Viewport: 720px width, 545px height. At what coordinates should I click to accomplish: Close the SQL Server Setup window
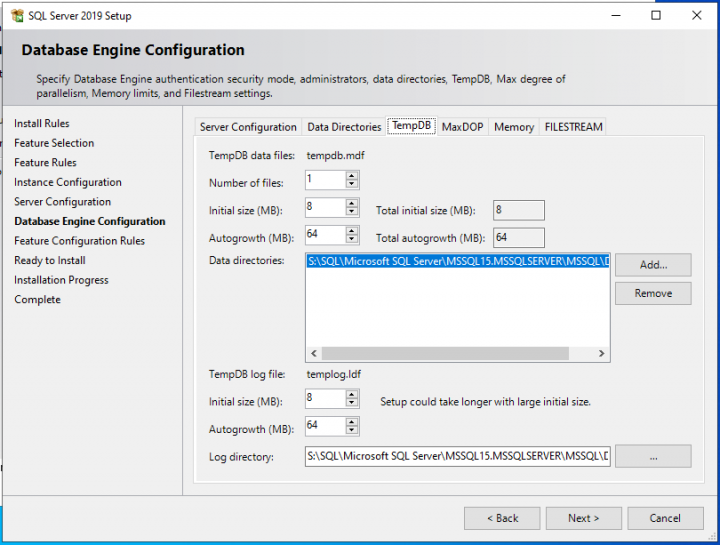(x=697, y=15)
